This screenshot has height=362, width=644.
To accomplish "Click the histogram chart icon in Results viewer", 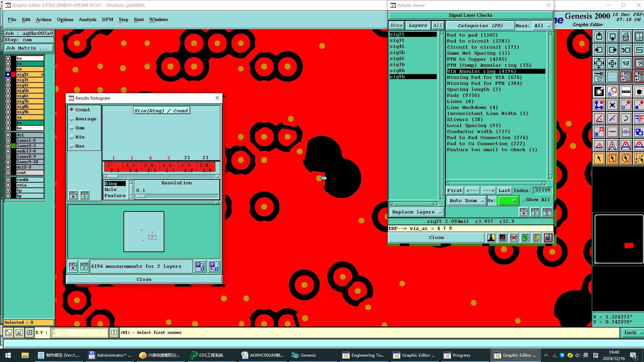I will [x=548, y=238].
